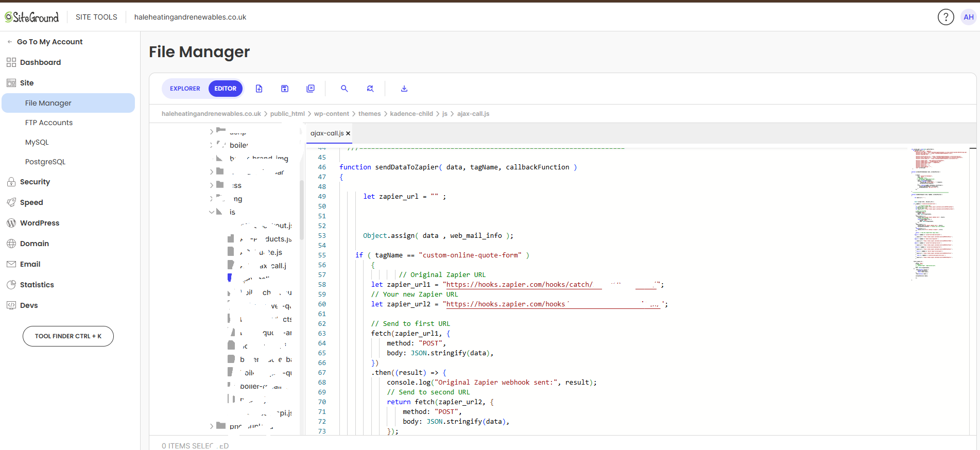980x450 pixels.
Task: Click the console.log line in the editor
Action: tap(492, 382)
